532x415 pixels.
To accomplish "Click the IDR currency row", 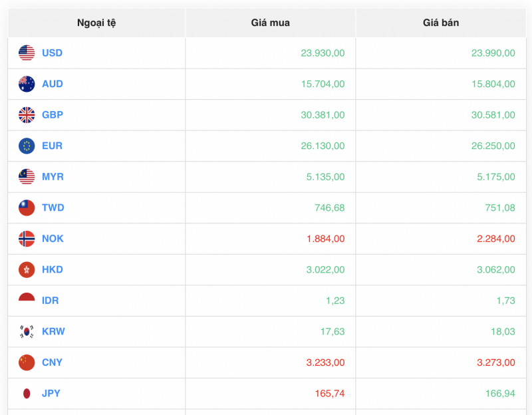I will click(x=266, y=301).
